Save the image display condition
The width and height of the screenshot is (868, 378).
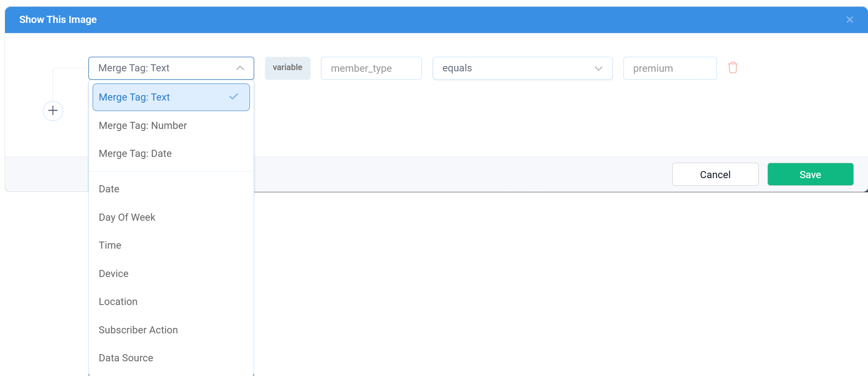click(810, 174)
